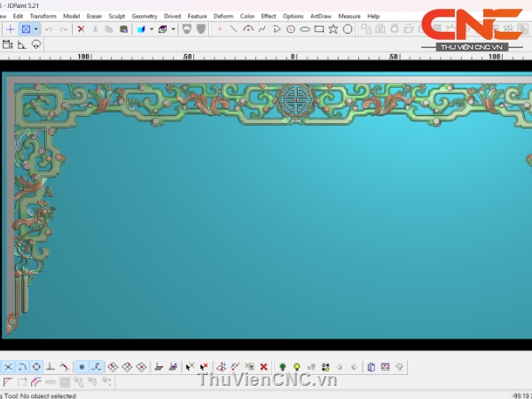Click the undo arrow icon

48,29
